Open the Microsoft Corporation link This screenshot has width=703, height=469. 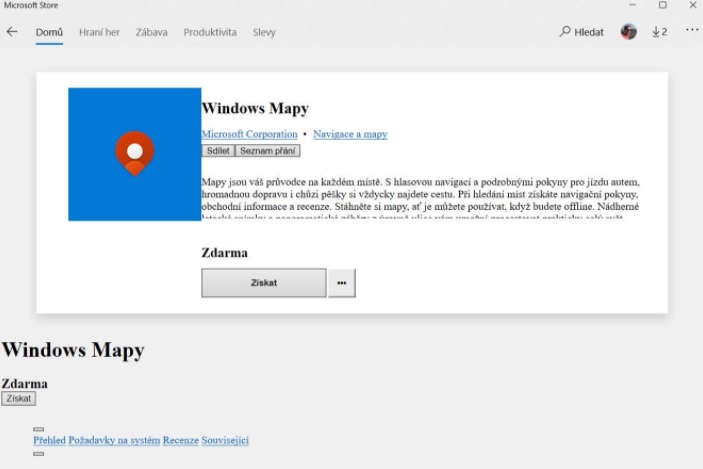249,134
